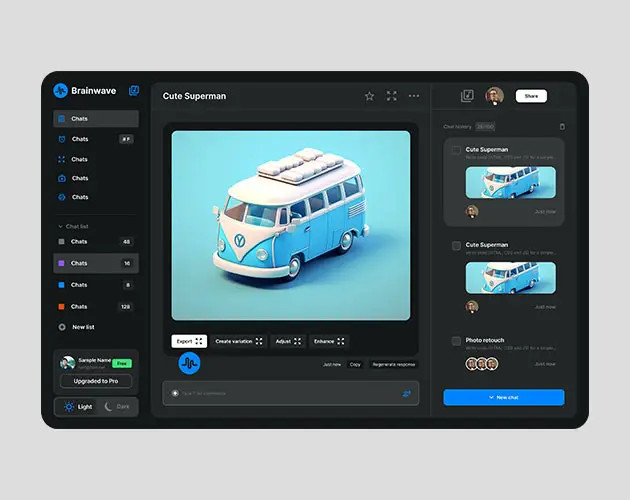
Task: Click the send icon in message box
Action: pyautogui.click(x=407, y=393)
